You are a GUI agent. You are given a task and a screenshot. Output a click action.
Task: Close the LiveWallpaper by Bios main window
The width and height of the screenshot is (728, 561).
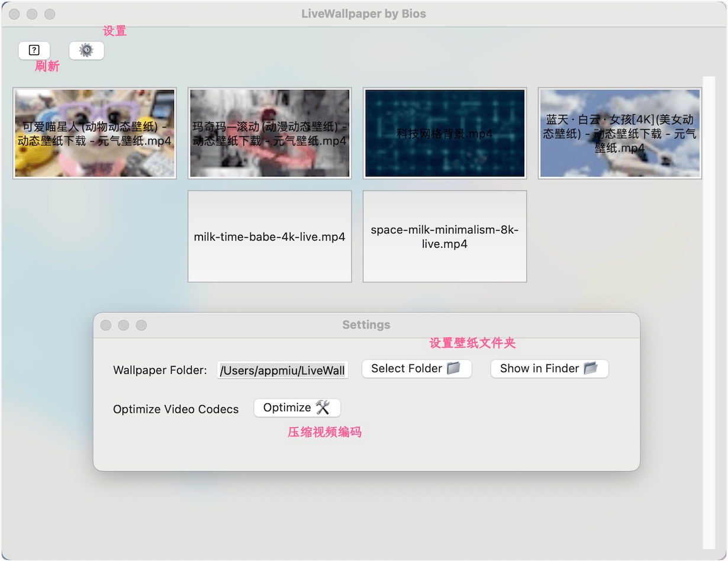point(15,14)
